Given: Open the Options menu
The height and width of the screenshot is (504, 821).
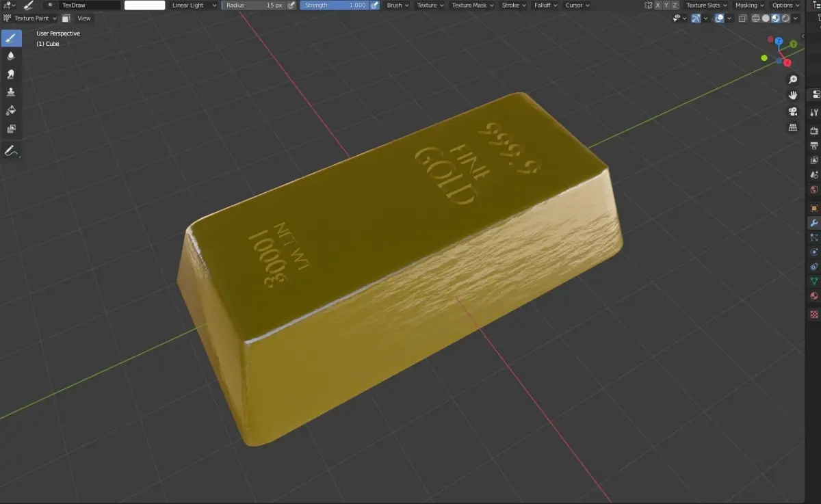Looking at the screenshot, I should point(785,5).
